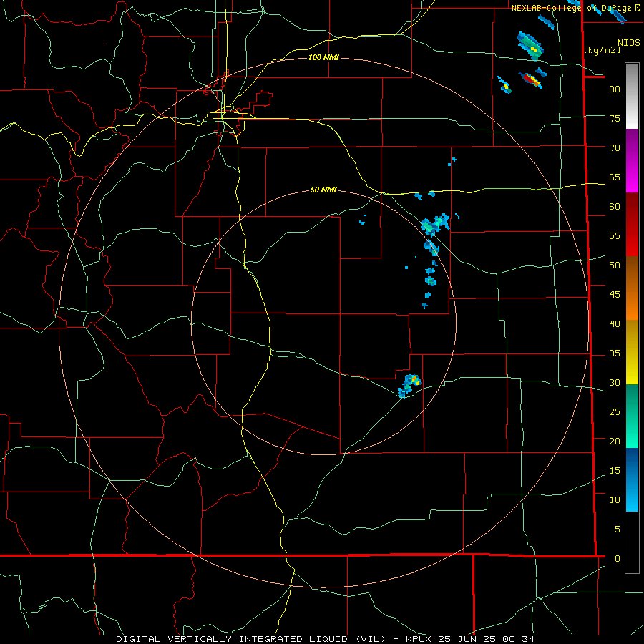Pick the magenta-purple segment of the color scale

[x=632, y=160]
